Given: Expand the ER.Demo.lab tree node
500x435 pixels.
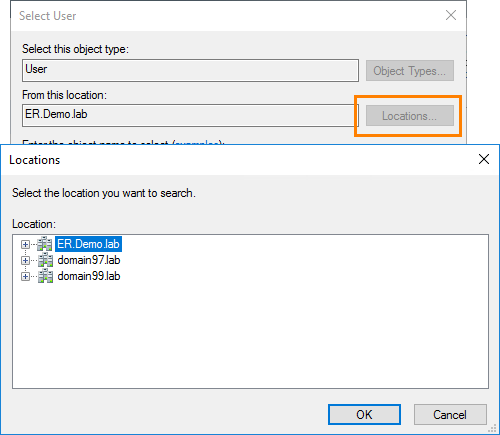Looking at the screenshot, I should tap(25, 244).
